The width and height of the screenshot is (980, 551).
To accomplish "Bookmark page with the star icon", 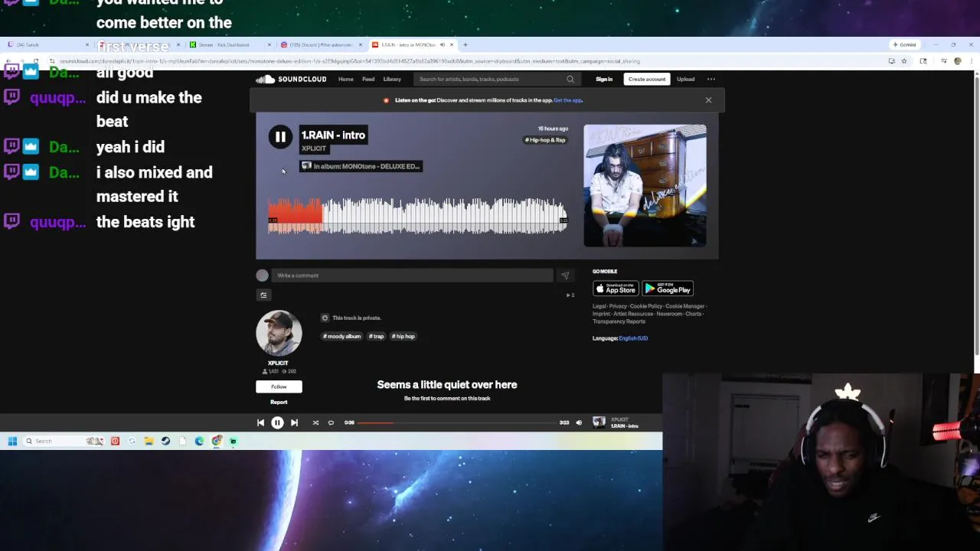I will [903, 61].
